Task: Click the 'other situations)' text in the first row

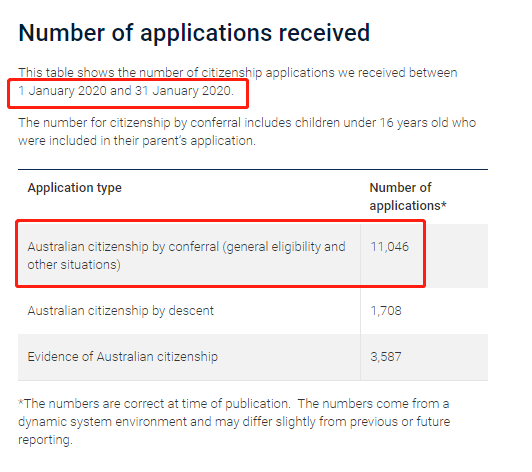Action: coord(74,265)
